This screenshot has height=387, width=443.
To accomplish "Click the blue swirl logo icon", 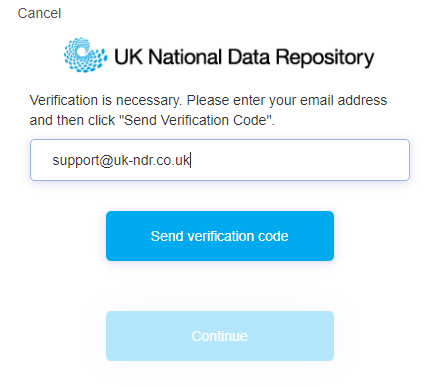I will point(86,55).
